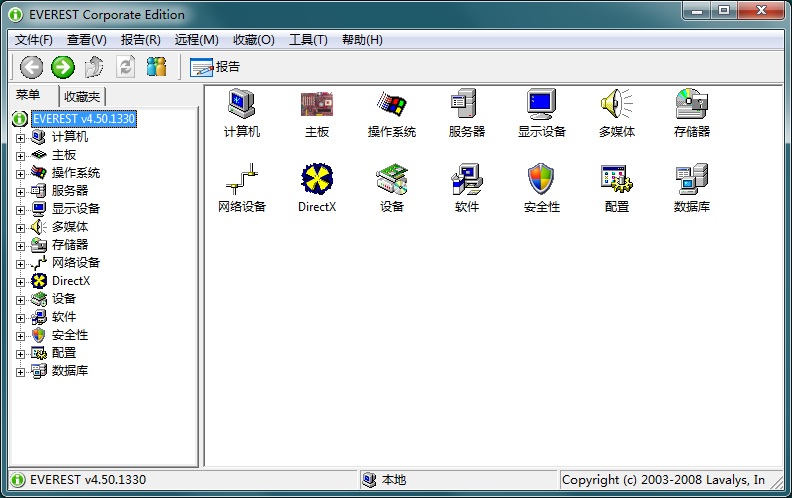Expand the 网络设备 tree node
The height and width of the screenshot is (498, 792).
[x=20, y=264]
